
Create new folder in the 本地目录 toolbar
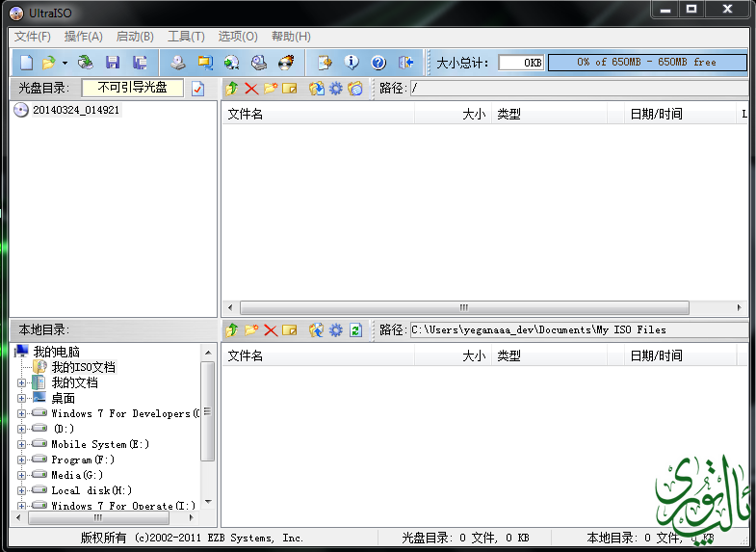[x=251, y=329]
